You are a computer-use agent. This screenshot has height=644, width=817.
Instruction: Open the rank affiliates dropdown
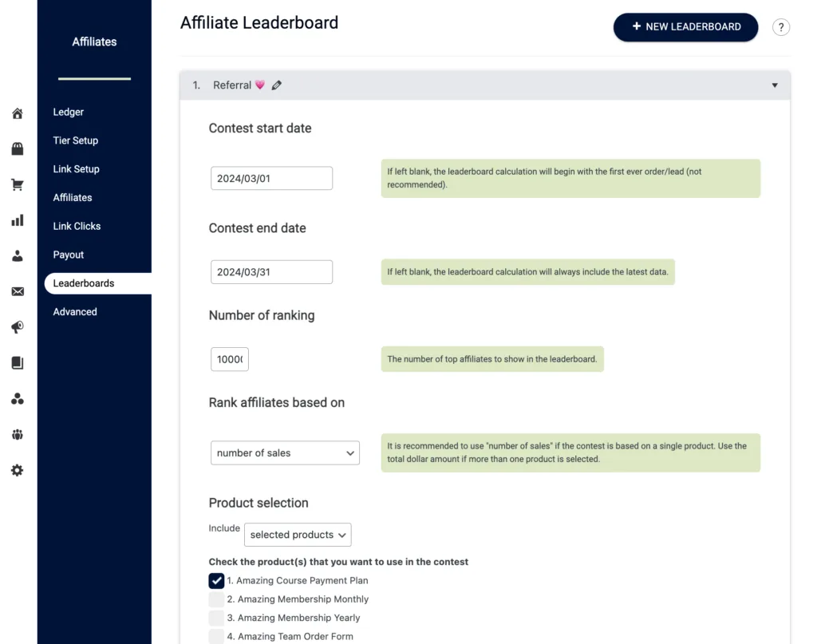(x=285, y=452)
